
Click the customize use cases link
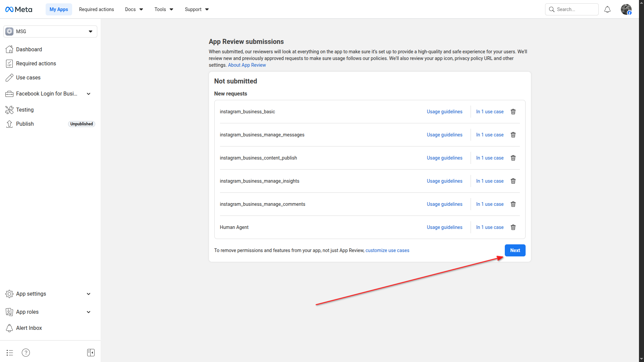(x=387, y=250)
